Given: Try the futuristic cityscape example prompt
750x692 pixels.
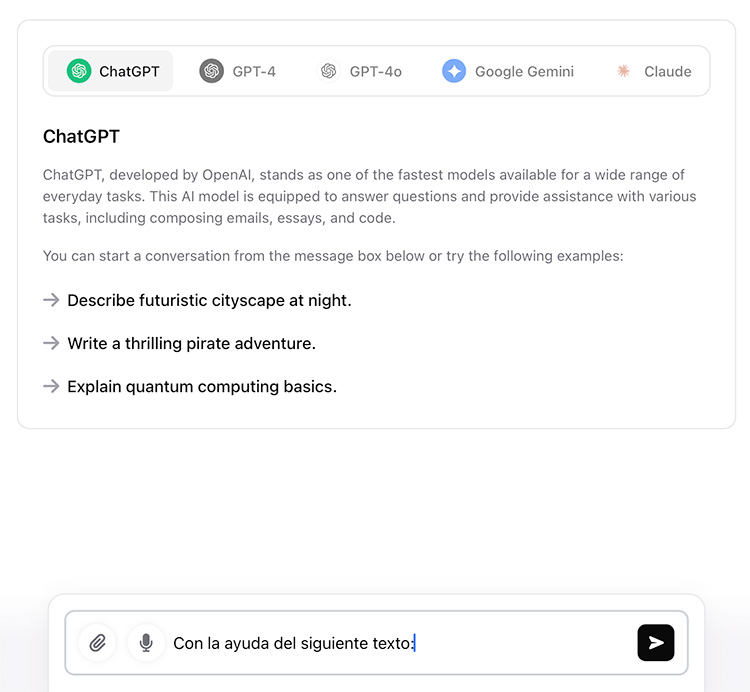Looking at the screenshot, I should coord(209,300).
